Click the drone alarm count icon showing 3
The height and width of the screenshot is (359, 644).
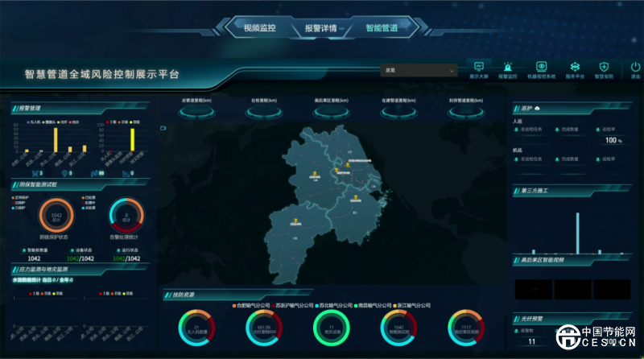tap(35, 173)
